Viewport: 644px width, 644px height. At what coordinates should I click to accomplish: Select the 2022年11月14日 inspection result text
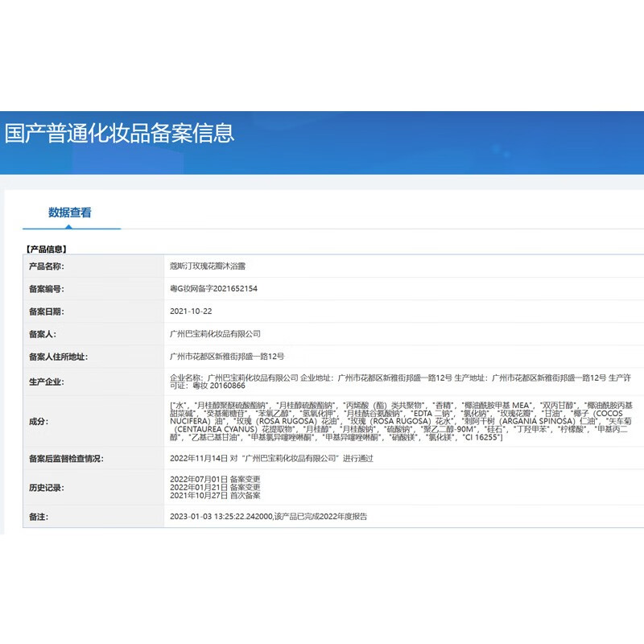[x=271, y=458]
